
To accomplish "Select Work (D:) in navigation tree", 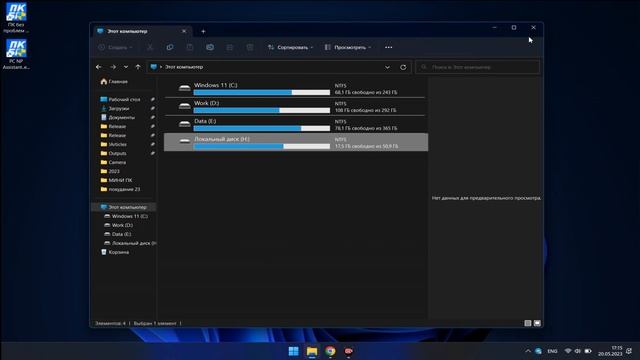I will coord(118,225).
